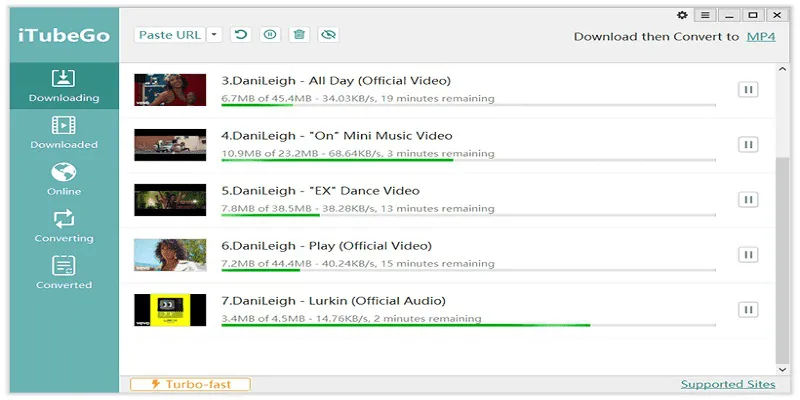800x400 pixels.
Task: Toggle the private mode eye icon
Action: pyautogui.click(x=329, y=35)
